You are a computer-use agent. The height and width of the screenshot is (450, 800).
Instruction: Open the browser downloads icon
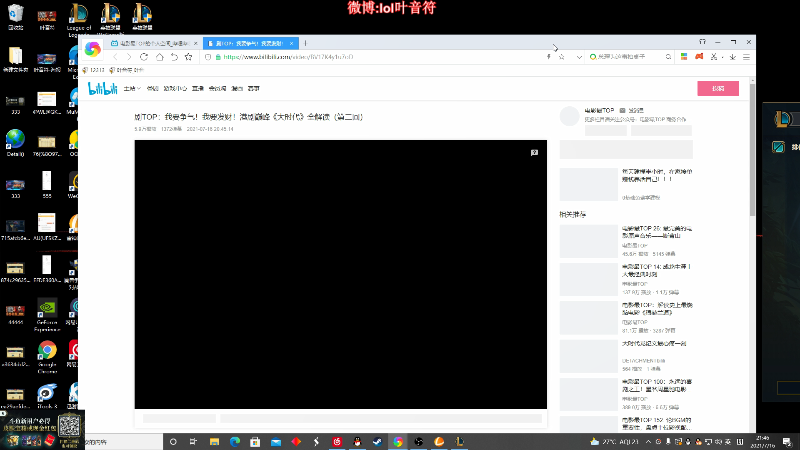[x=733, y=57]
